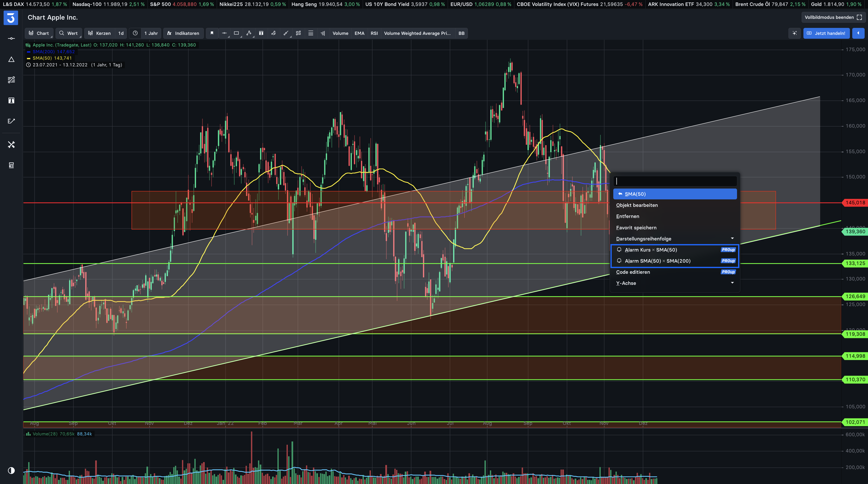This screenshot has width=868, height=484.
Task: Collapse the side panel with blue arrow button
Action: coord(858,33)
